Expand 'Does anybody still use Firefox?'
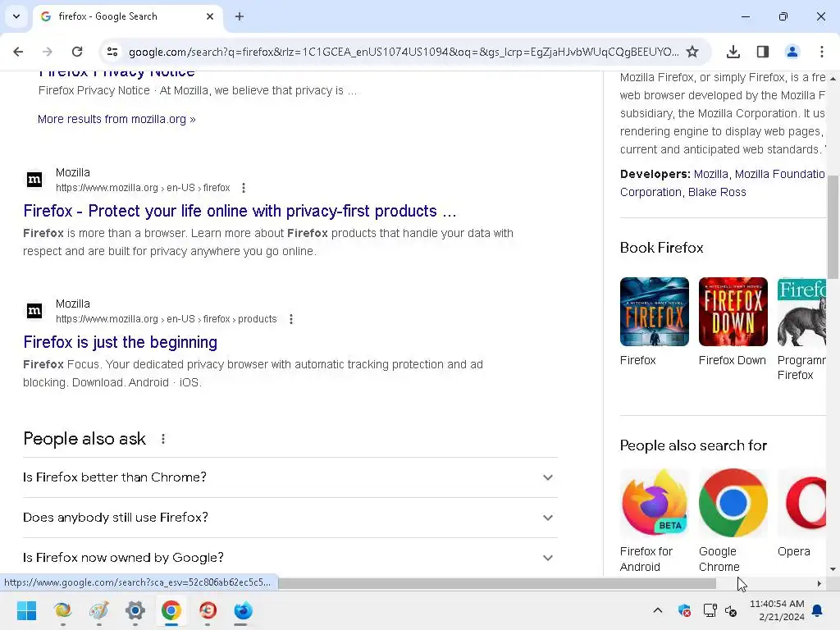The width and height of the screenshot is (840, 630). point(290,518)
